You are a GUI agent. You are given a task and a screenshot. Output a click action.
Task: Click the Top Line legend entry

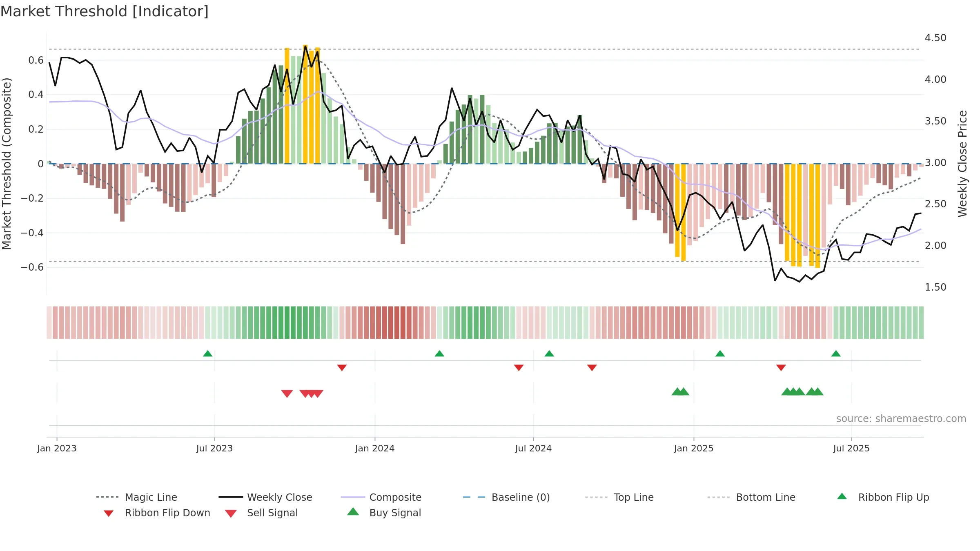(x=619, y=497)
